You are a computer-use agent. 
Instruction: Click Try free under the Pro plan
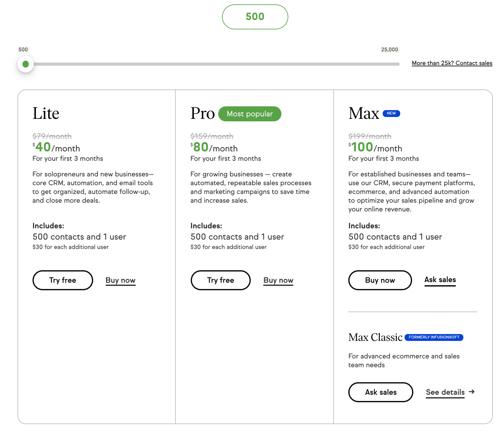pyautogui.click(x=221, y=280)
